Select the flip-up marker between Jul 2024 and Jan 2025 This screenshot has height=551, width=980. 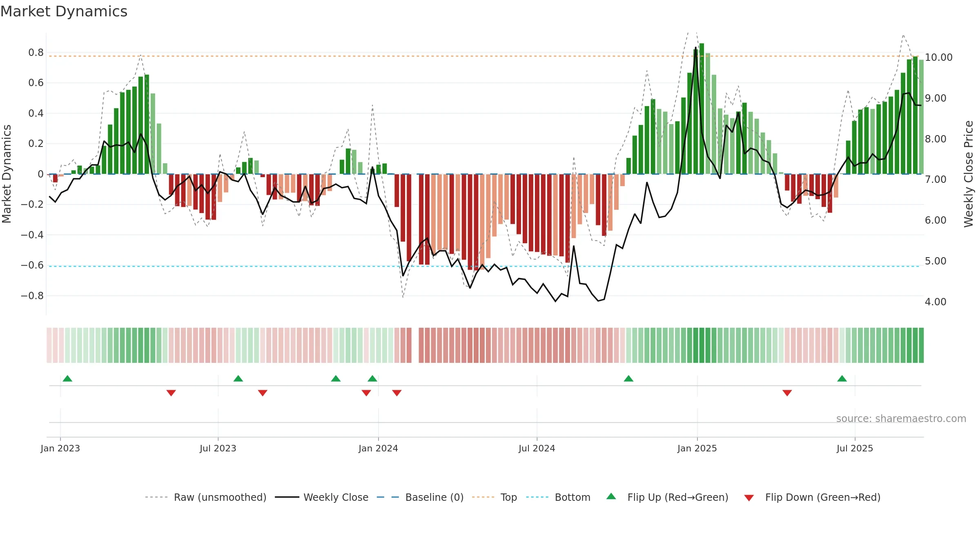tap(628, 378)
